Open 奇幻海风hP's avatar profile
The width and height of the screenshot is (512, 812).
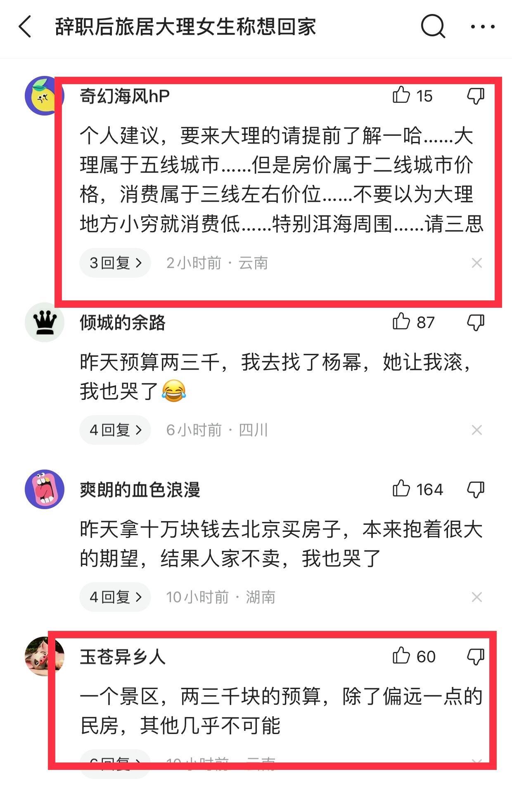click(45, 96)
